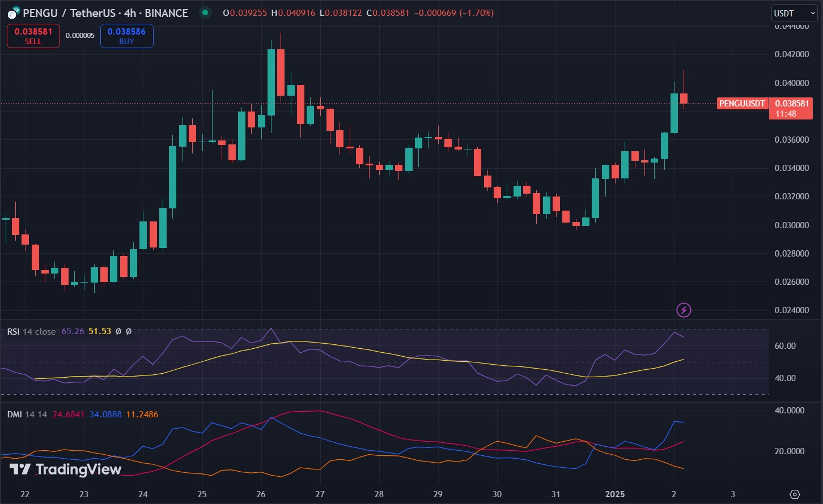Click the 11:48 candle countdown timer
The width and height of the screenshot is (823, 504).
point(786,114)
